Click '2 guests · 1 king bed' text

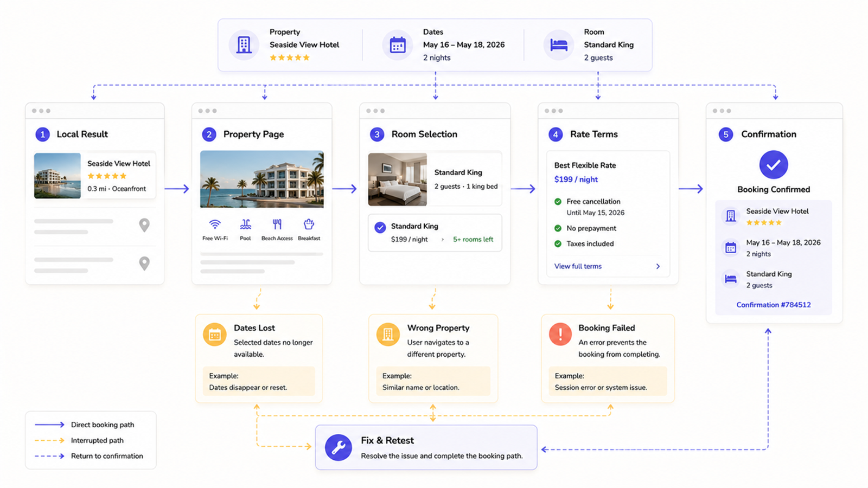coord(466,186)
